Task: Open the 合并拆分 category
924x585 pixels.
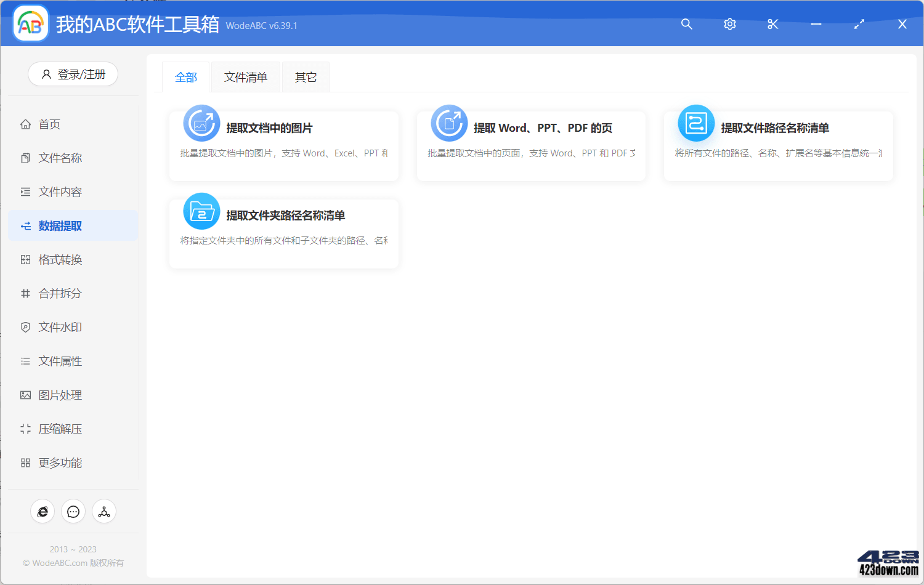Action: pyautogui.click(x=60, y=293)
